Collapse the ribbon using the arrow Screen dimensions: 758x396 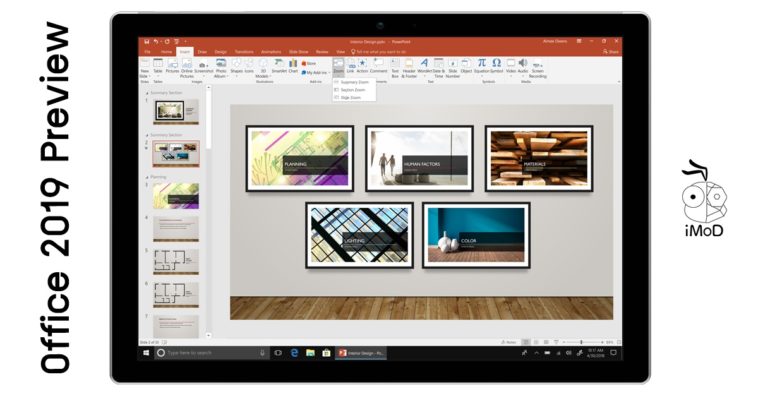point(618,82)
